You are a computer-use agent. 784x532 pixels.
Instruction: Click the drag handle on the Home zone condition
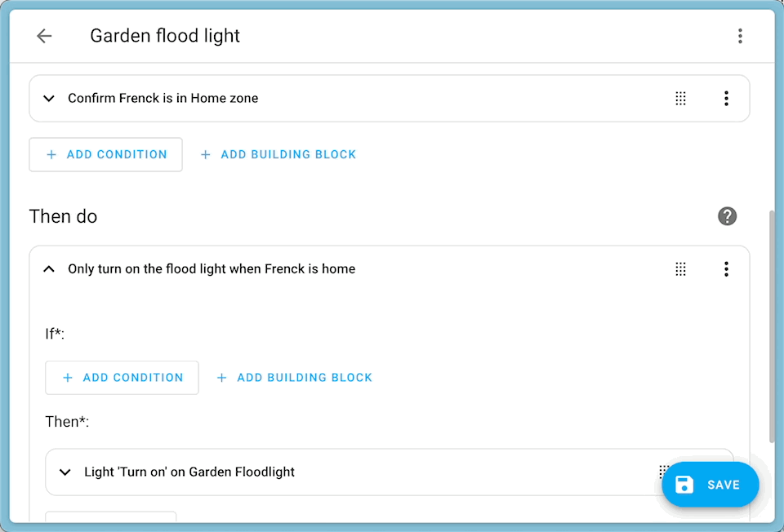coord(680,98)
